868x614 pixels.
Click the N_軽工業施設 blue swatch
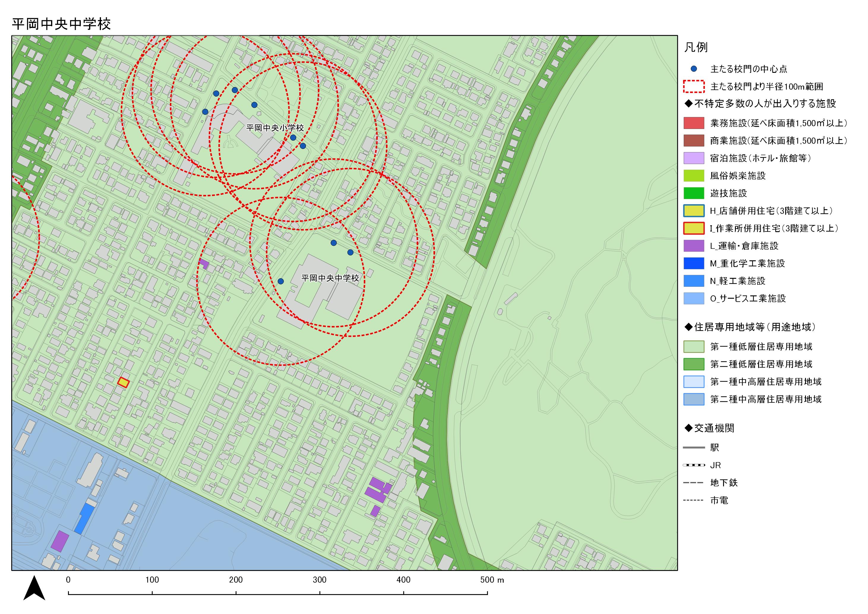click(x=694, y=281)
